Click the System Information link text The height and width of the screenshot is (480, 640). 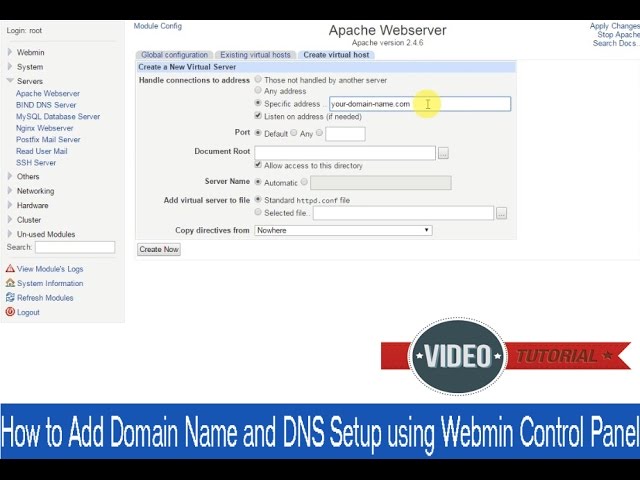pyautogui.click(x=50, y=283)
